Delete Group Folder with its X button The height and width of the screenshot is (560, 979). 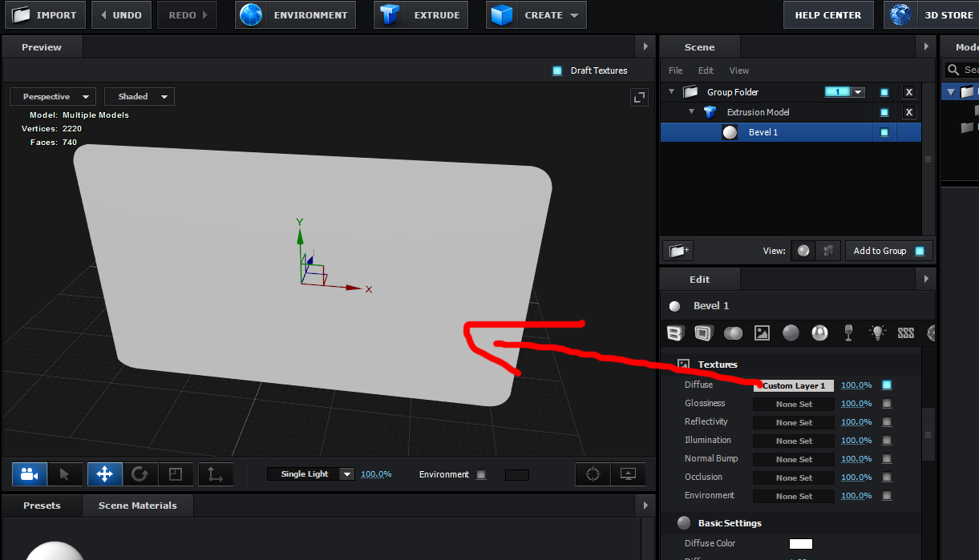pyautogui.click(x=909, y=92)
